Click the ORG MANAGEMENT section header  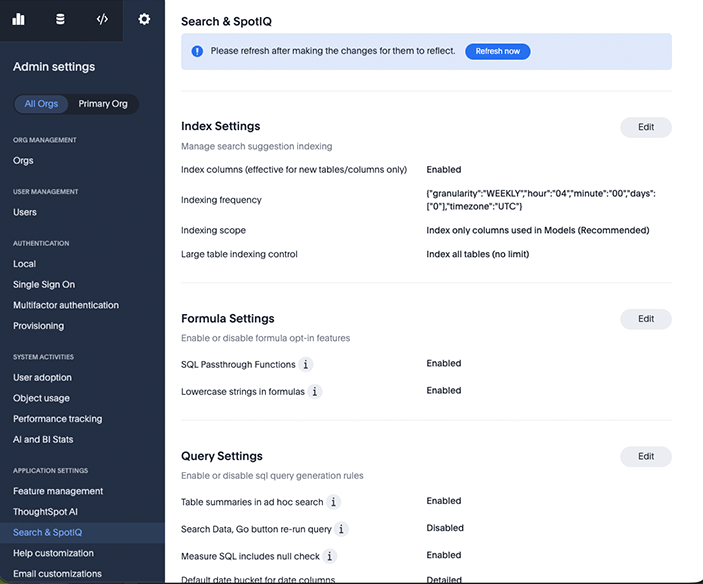click(x=44, y=140)
